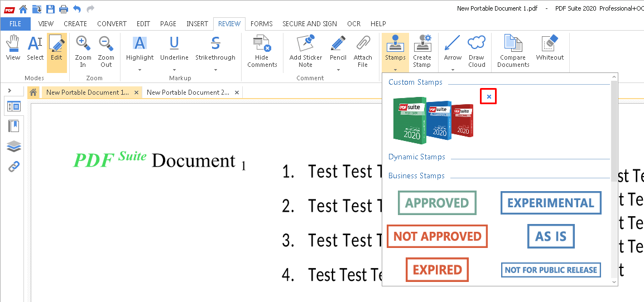Insert the NOT FOR PUBLIC RELEASE stamp
This screenshot has width=644, height=302.
coord(551,270)
